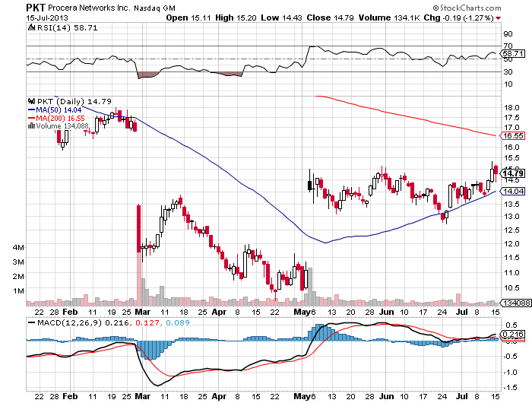Click the 13.0 price axis label
Viewport: 532px width, 403px height.
(511, 216)
